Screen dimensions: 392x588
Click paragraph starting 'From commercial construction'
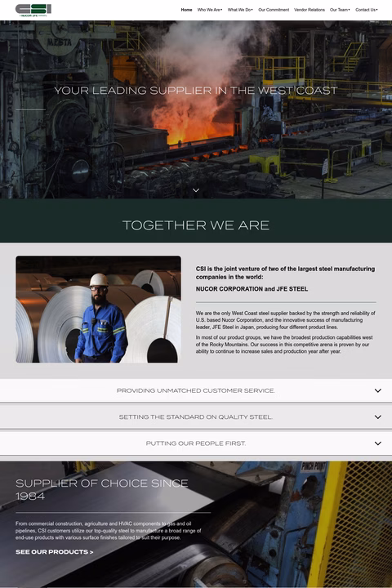coord(109,530)
